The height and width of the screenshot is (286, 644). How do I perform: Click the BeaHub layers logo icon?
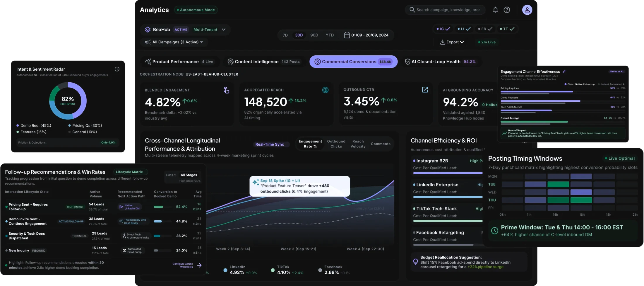pos(148,30)
